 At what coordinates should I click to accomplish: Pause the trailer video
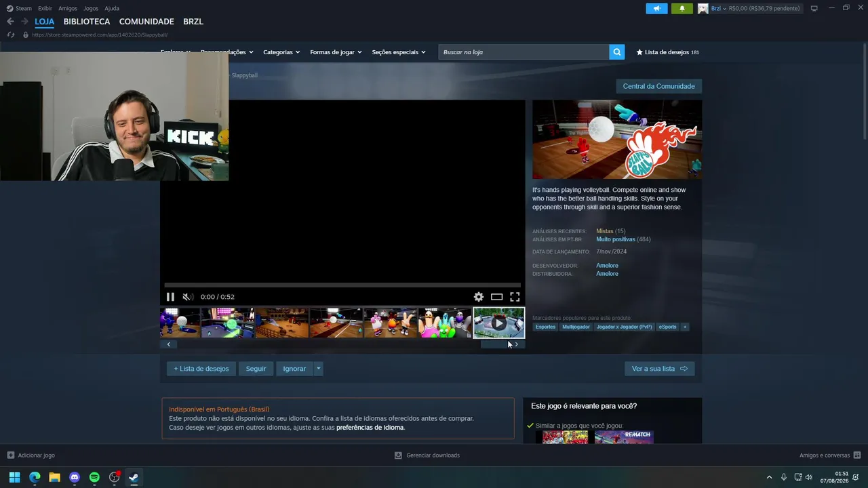pos(170,297)
